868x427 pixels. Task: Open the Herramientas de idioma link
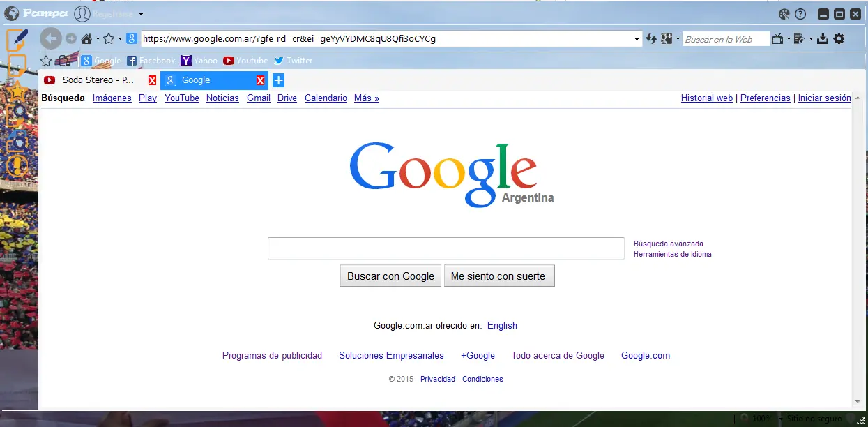point(673,254)
